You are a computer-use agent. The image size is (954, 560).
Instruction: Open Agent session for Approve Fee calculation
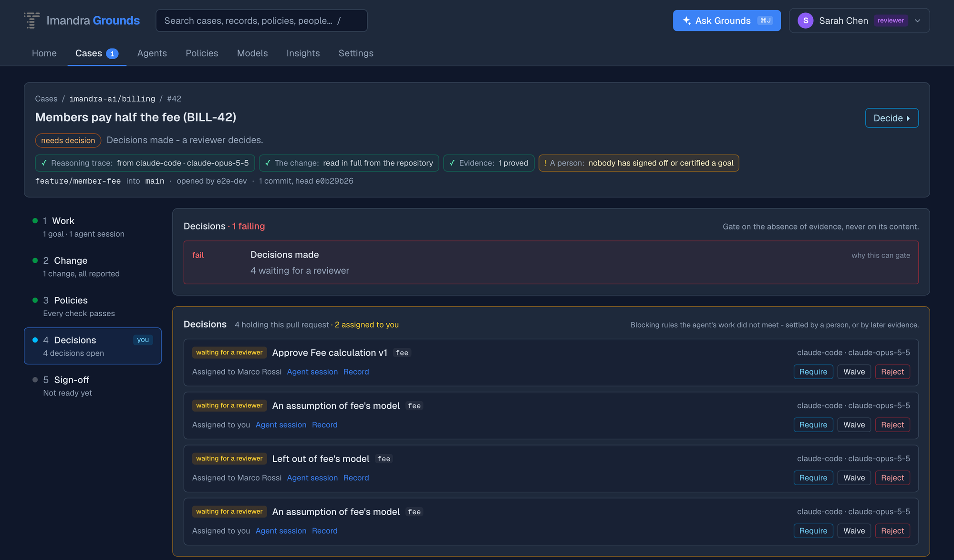312,372
